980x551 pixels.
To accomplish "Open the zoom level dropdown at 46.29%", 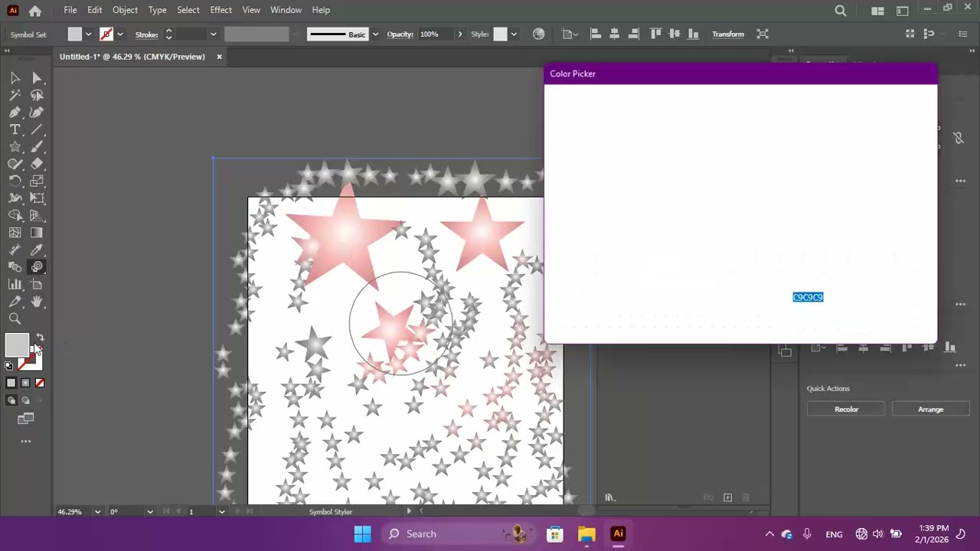I will pyautogui.click(x=97, y=512).
